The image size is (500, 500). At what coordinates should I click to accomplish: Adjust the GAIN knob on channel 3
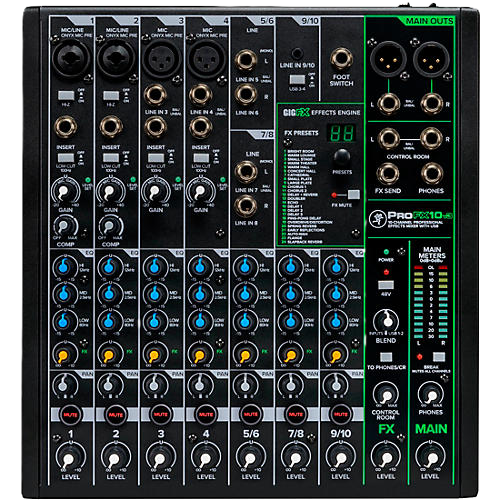[x=154, y=192]
